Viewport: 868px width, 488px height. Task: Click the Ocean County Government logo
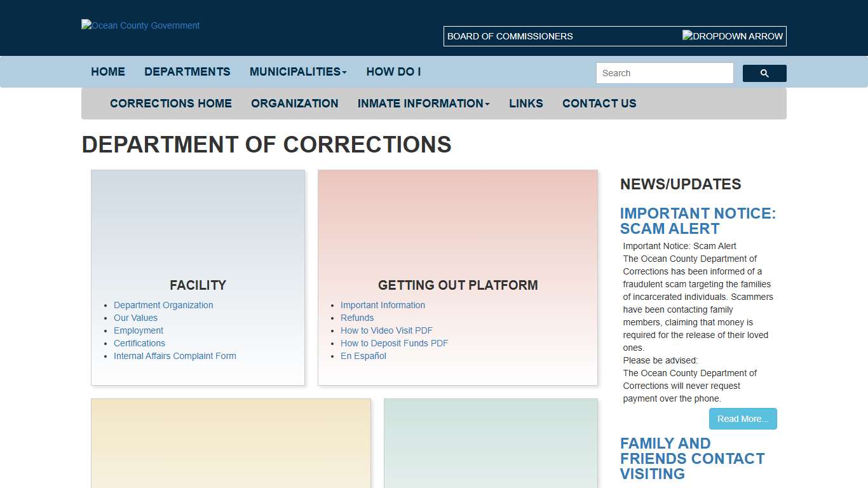(140, 25)
